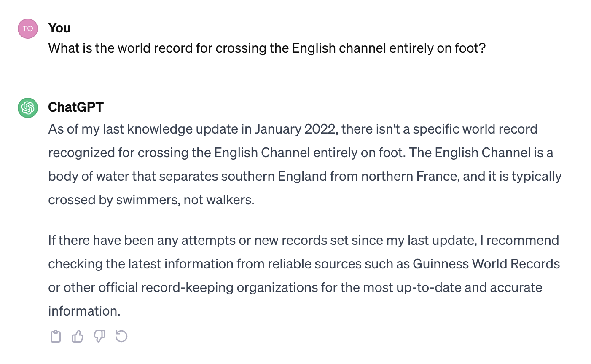Click "northern France" in the response

pyautogui.click(x=411, y=176)
